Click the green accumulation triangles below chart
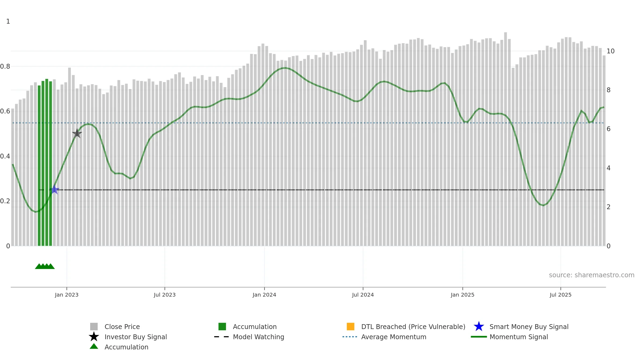This screenshot has height=362, width=644. pyautogui.click(x=45, y=266)
